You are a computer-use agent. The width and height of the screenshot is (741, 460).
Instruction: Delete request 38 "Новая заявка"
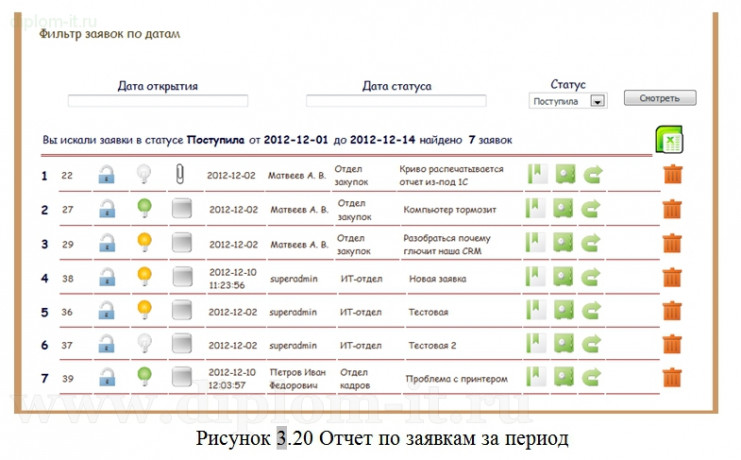coord(672,278)
